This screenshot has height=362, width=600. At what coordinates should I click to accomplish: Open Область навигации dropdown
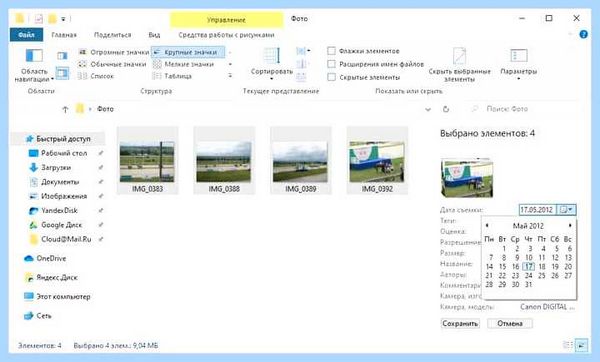[x=34, y=65]
